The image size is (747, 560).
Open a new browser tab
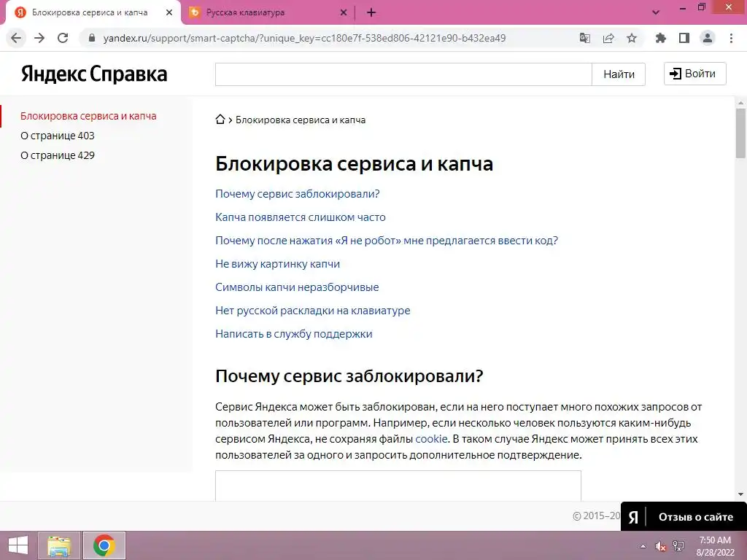[371, 13]
